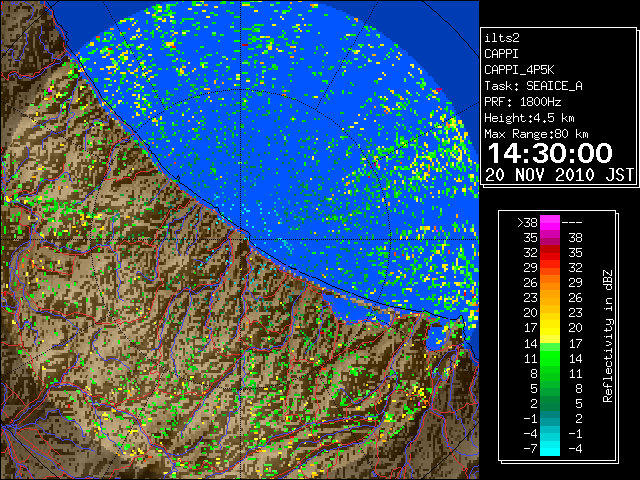The image size is (640, 480).
Task: Click the 'Reflectivity in dBZ' axis label
Action: [x=608, y=336]
